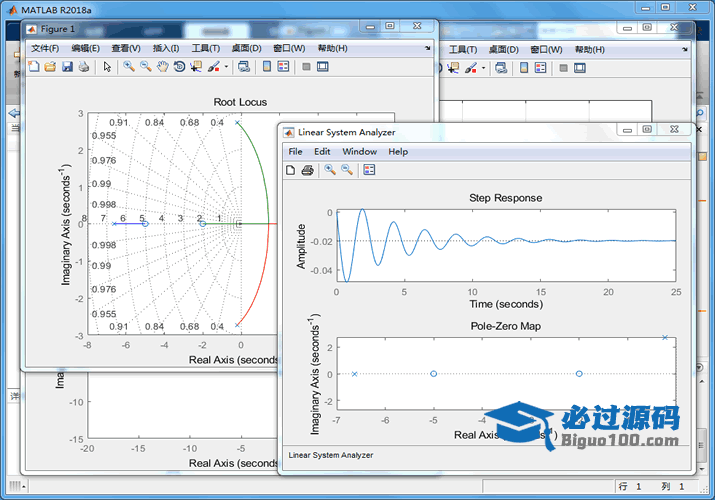
Task: Click Show Plot Tools in background figure toolbar
Action: pos(580,68)
